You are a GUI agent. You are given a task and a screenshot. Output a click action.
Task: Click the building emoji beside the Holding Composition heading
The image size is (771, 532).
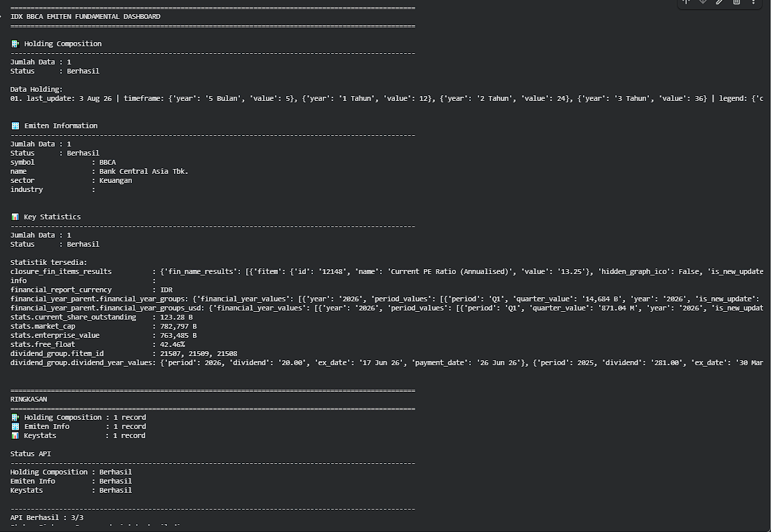pos(15,43)
